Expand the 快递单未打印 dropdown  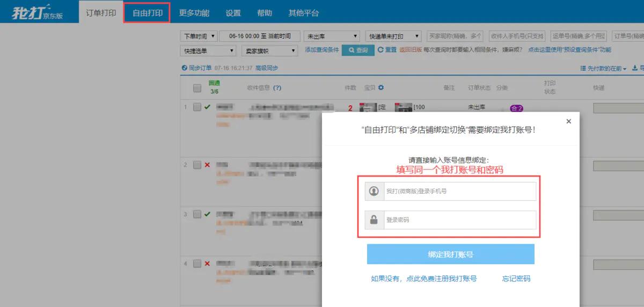tap(394, 36)
